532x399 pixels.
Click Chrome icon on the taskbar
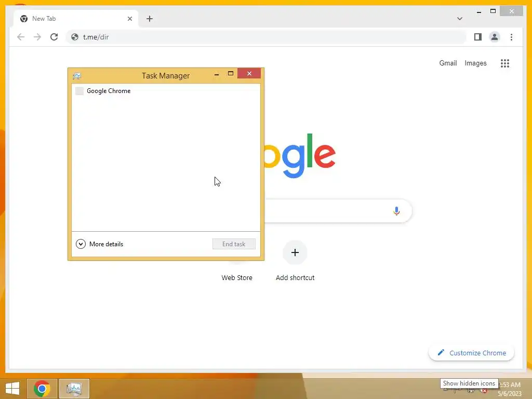(42, 389)
